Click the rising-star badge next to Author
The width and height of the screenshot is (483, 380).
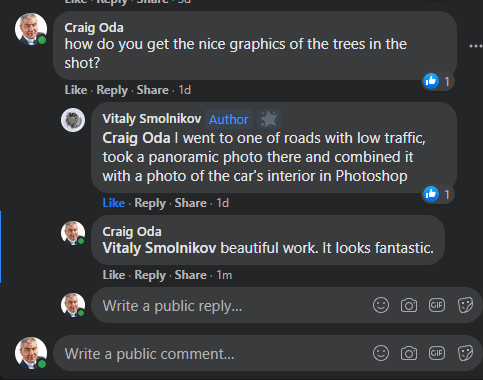(269, 119)
